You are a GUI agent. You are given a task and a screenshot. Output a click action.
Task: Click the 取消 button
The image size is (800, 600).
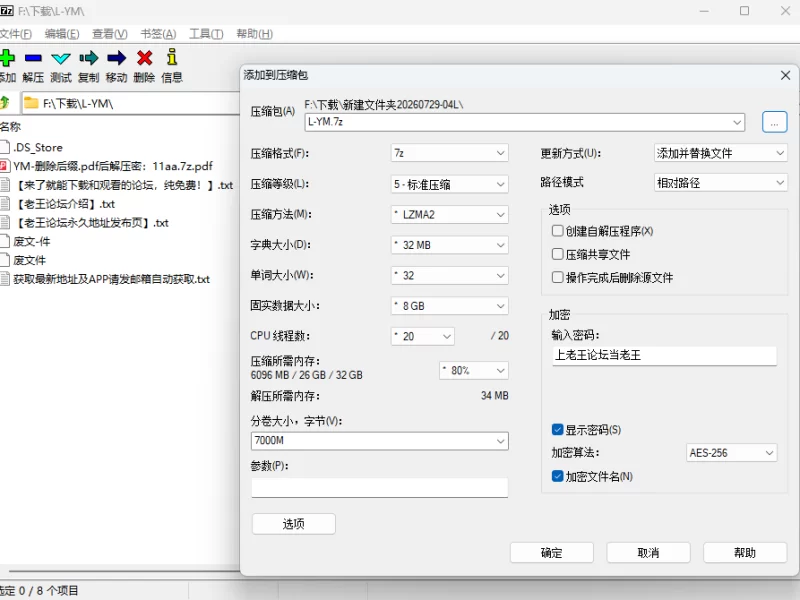[648, 553]
